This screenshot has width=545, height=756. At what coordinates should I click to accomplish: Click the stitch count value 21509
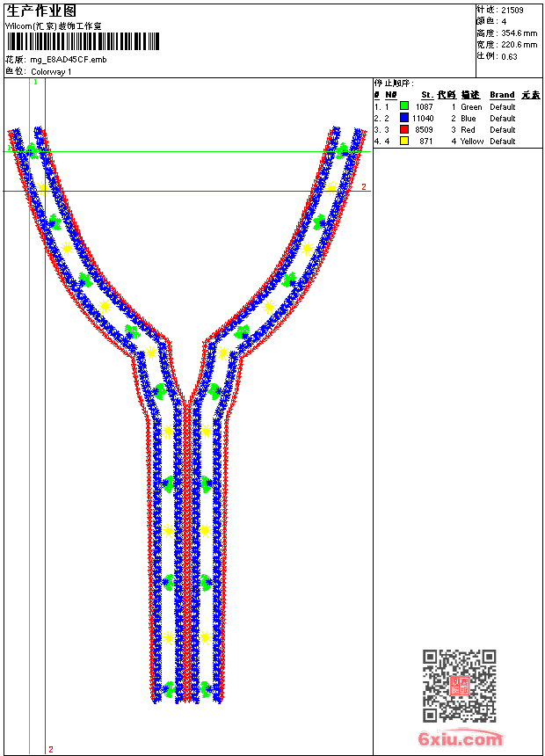[512, 11]
